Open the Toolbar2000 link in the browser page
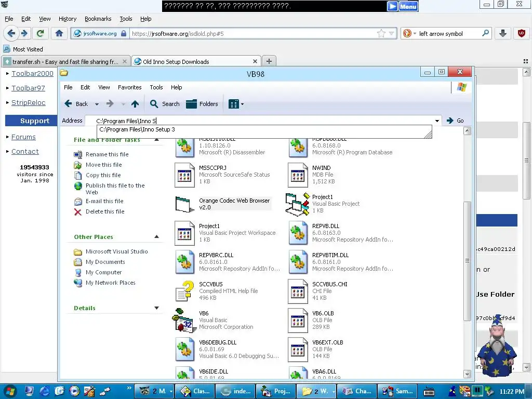 point(32,73)
